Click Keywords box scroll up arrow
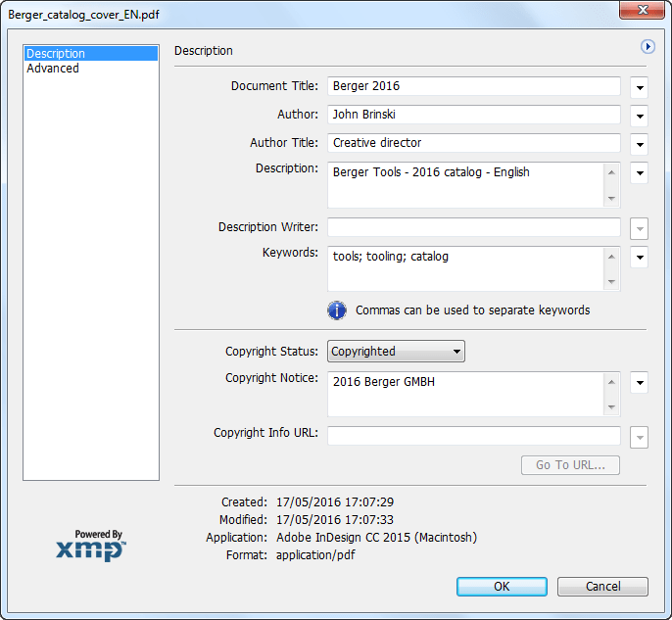672x620 pixels. click(x=611, y=257)
